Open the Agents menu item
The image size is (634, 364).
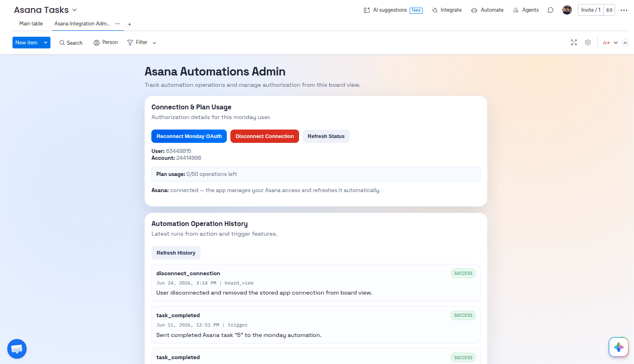526,10
